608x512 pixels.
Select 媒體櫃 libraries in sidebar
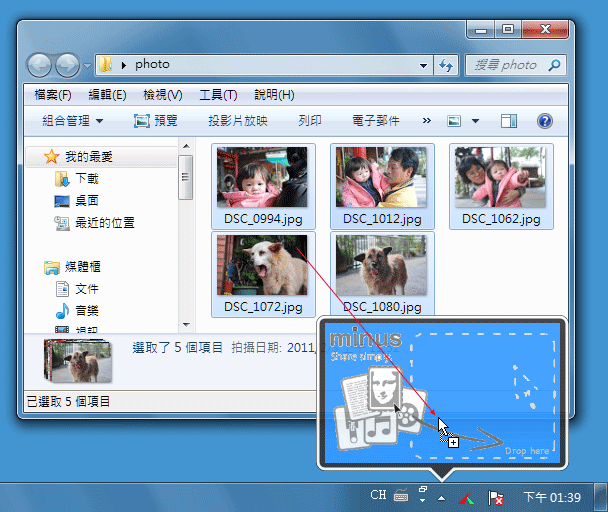coord(73,267)
